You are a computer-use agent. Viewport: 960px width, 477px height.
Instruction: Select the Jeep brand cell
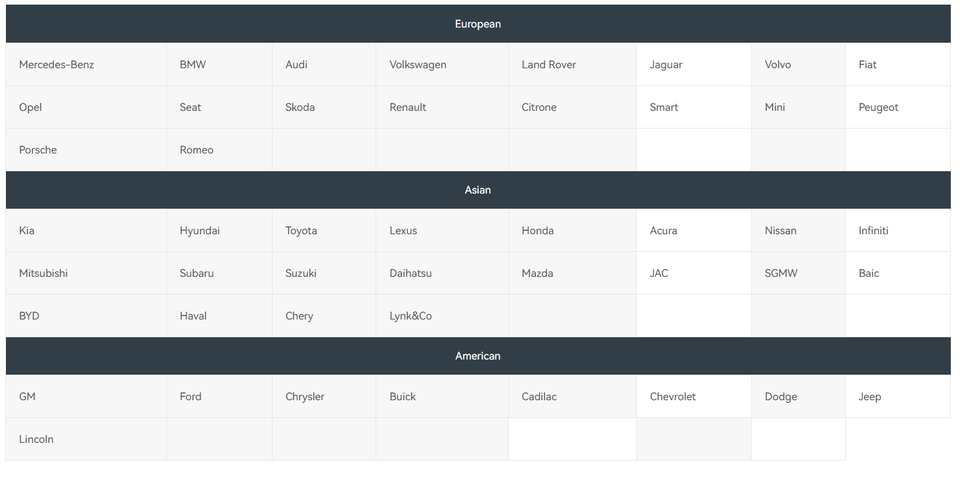[870, 397]
